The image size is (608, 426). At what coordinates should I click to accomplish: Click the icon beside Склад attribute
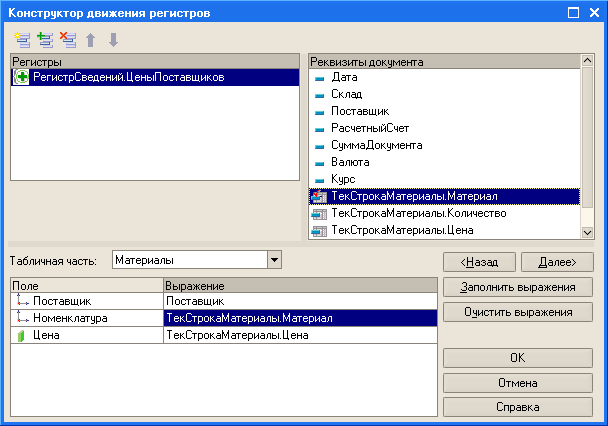(319, 96)
